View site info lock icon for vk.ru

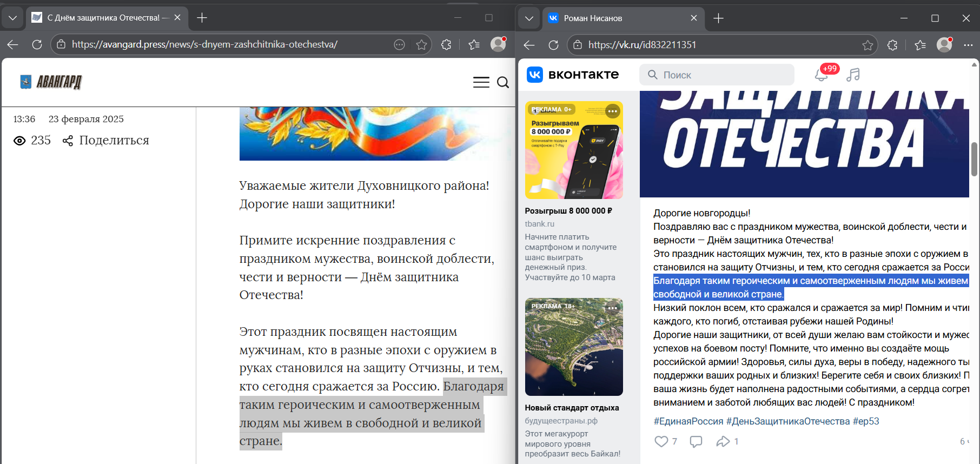point(578,45)
